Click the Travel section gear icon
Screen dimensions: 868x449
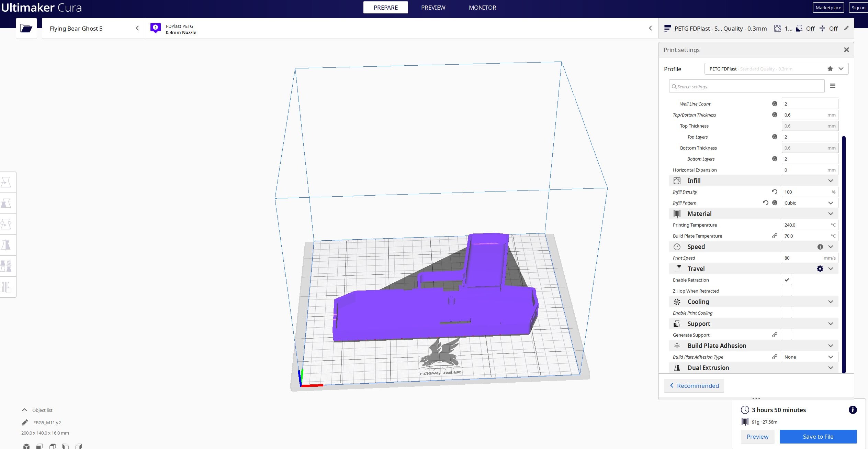(820, 269)
